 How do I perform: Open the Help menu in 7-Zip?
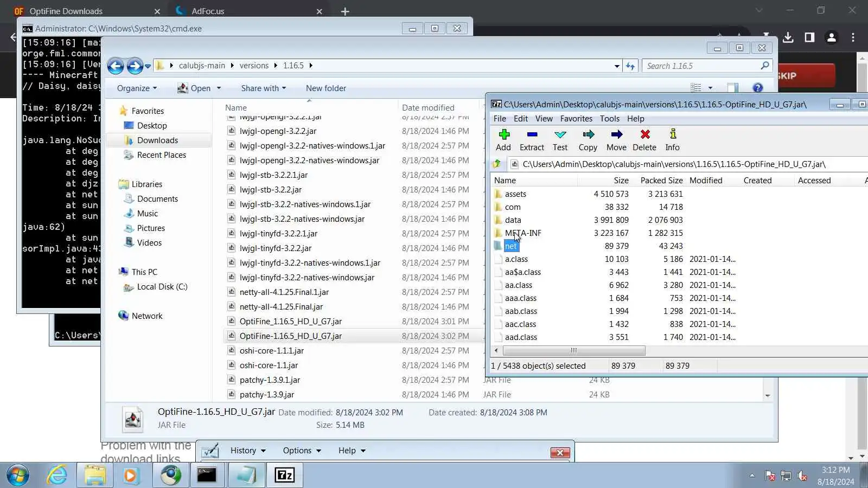(x=636, y=119)
